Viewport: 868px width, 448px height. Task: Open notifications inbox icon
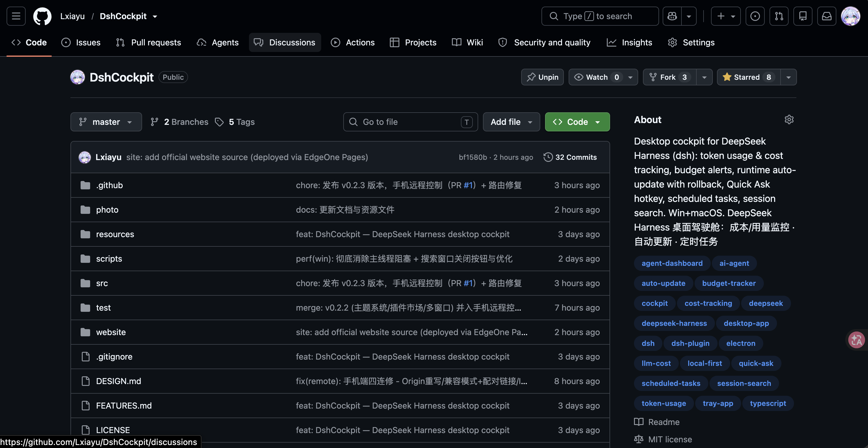[827, 16]
